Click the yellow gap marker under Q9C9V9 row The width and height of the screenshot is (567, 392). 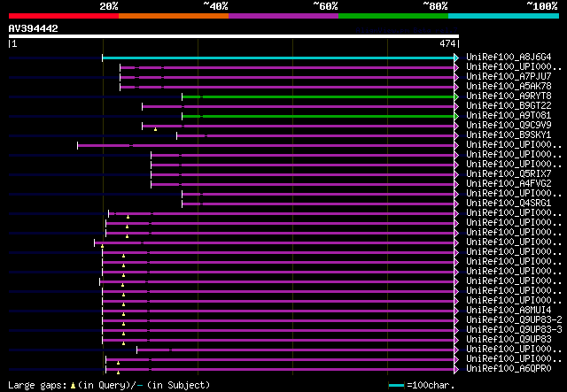pos(156,129)
